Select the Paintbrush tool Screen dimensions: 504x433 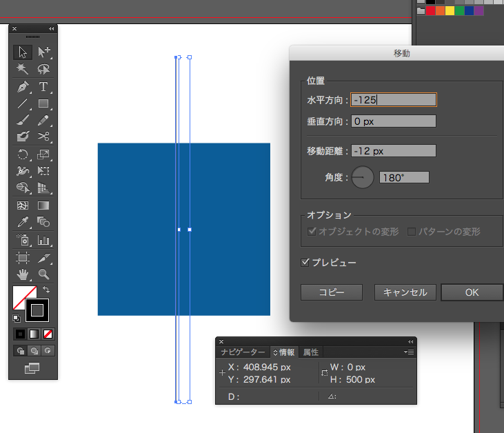tap(23, 120)
